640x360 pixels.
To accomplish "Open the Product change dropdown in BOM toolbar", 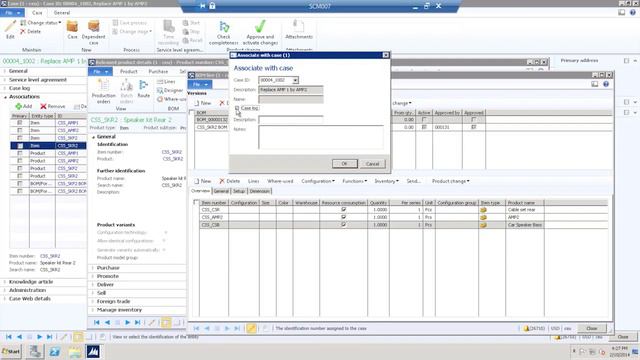I will (x=451, y=181).
